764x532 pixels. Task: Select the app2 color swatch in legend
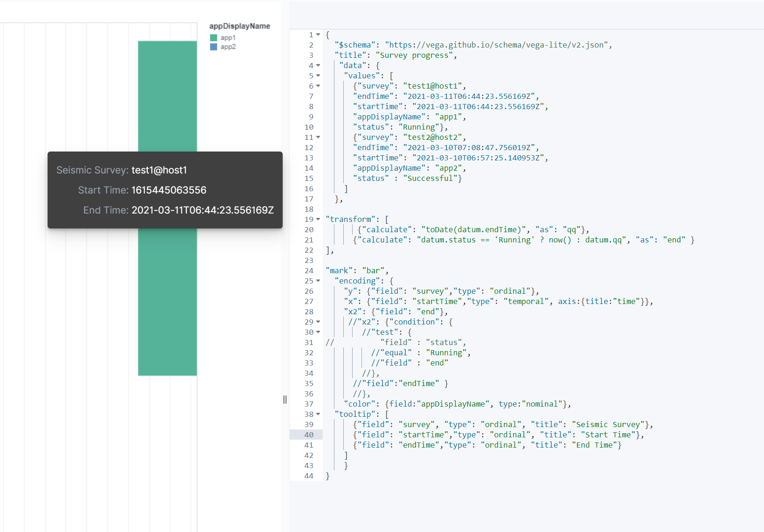(214, 47)
